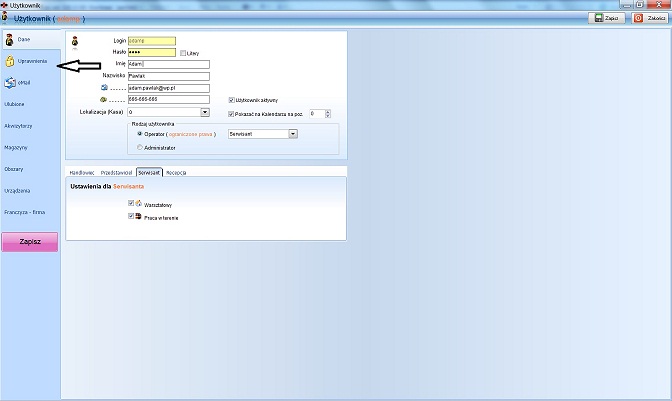This screenshot has height=401, width=672.
Task: Click the 'ograniczone prawa' orange text
Action: [x=191, y=135]
